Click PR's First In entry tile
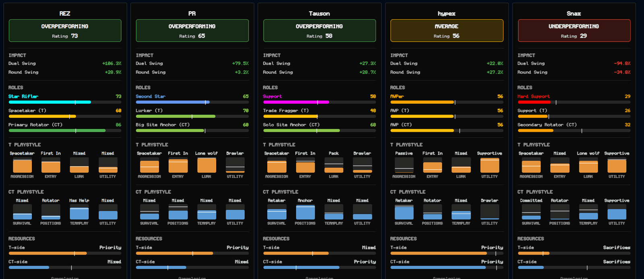This screenshot has width=644, height=279. [x=178, y=165]
